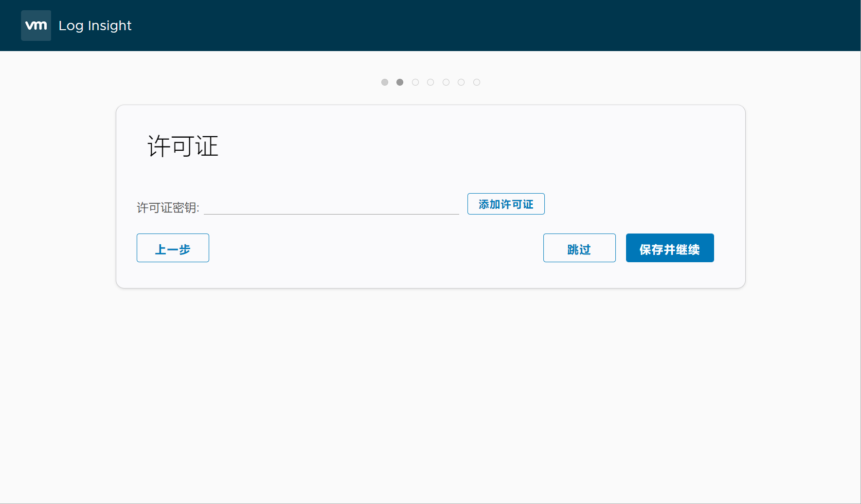The height and width of the screenshot is (504, 861).
Task: Click the fifth step indicator dot
Action: point(446,82)
